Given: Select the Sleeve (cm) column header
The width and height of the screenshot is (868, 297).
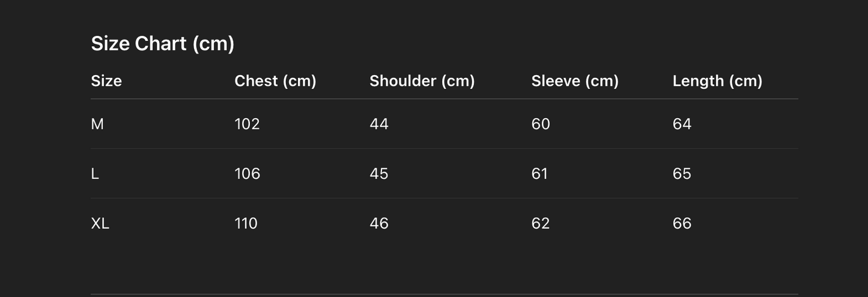Looking at the screenshot, I should (x=575, y=81).
